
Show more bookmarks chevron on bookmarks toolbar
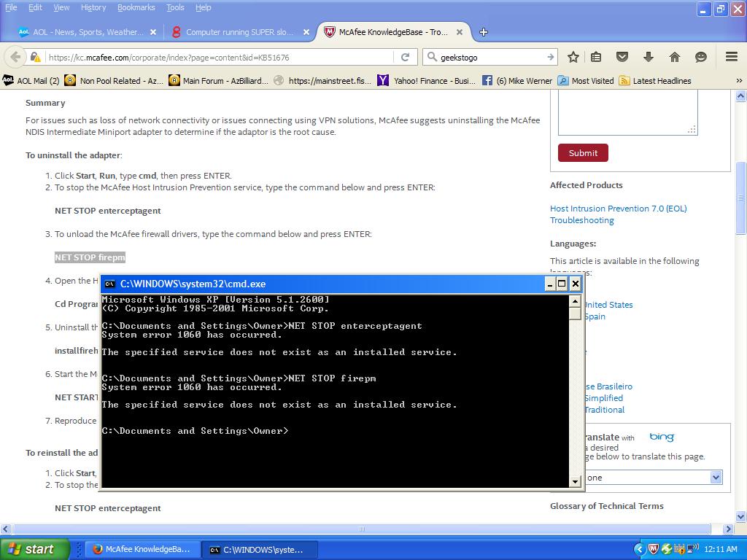click(x=739, y=80)
